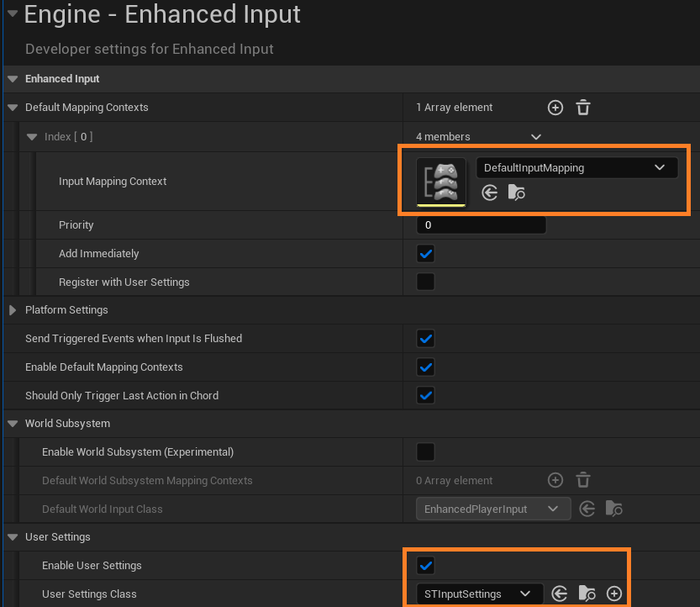Uncheck the Add Immediately checkbox

click(x=426, y=254)
